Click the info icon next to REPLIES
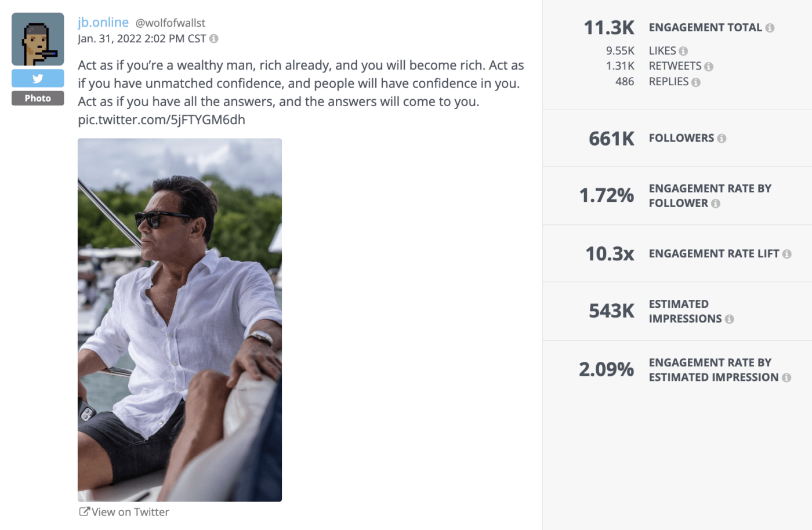 (694, 82)
